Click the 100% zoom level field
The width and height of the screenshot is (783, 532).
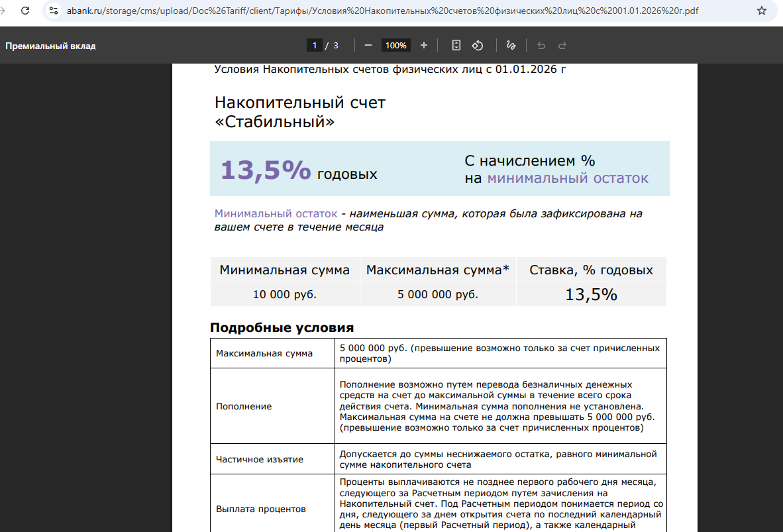click(396, 45)
